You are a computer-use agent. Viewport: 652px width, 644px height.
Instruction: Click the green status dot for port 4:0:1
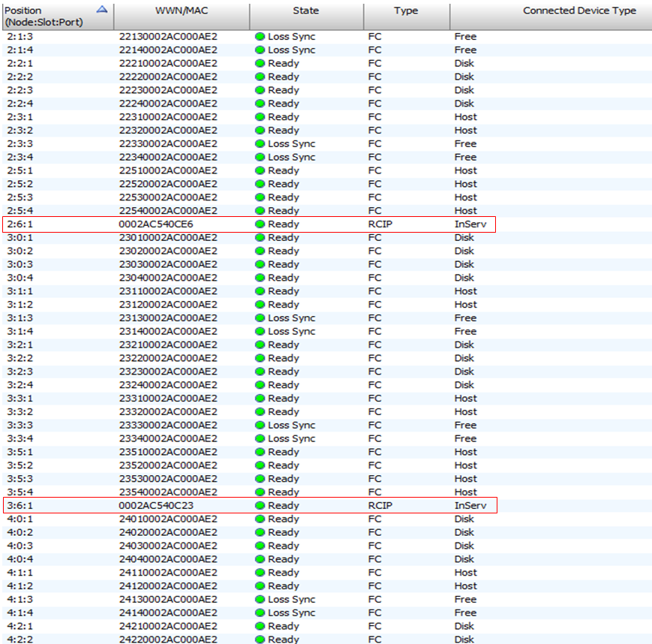260,519
